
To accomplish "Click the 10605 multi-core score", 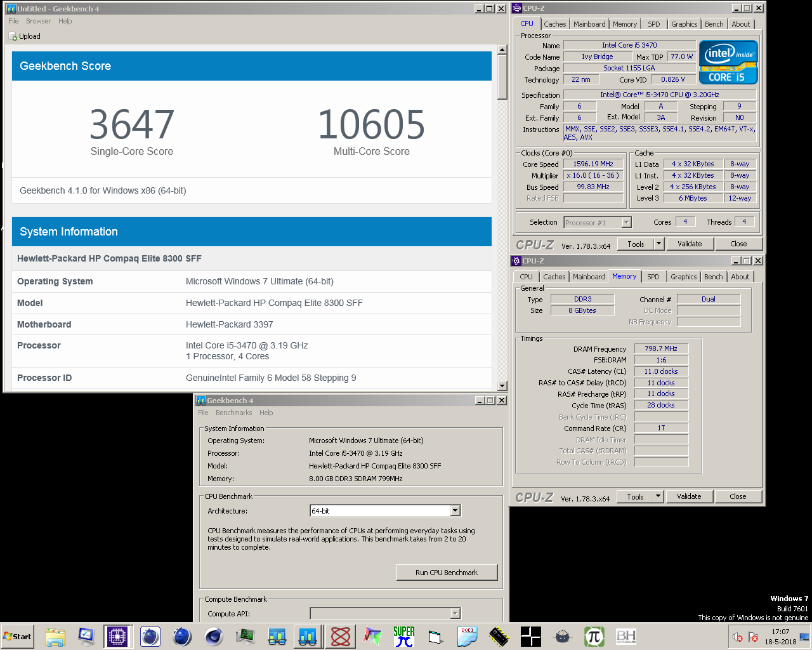I will [x=371, y=124].
